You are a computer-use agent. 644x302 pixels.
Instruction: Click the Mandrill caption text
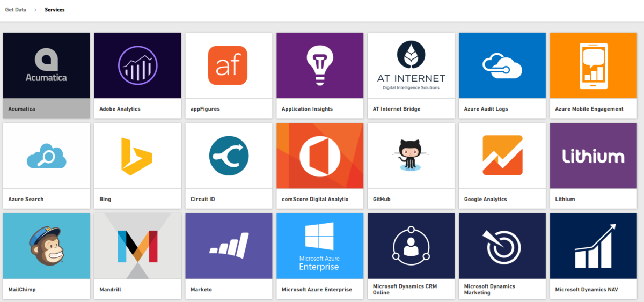tap(111, 289)
